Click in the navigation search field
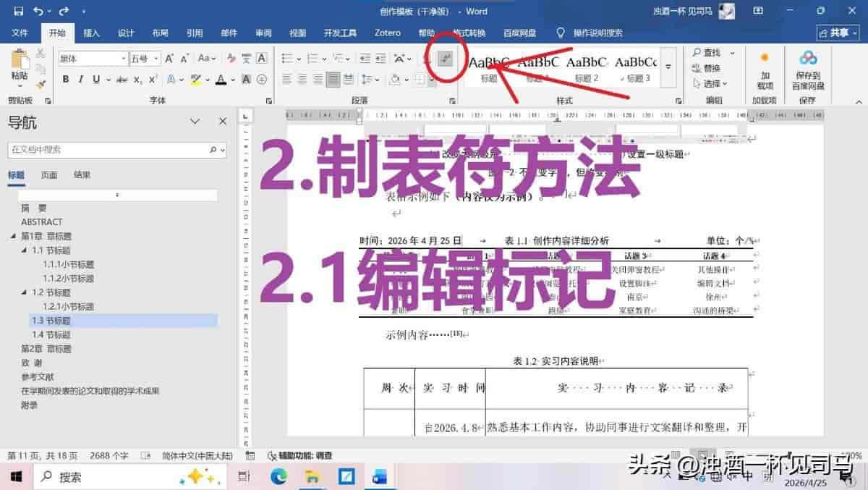868x490 pixels. (x=116, y=150)
